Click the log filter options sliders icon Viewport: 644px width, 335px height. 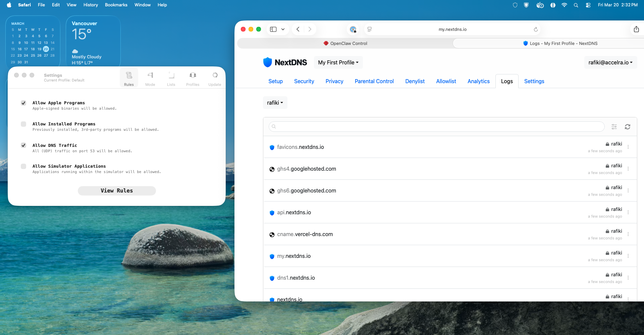tap(614, 127)
